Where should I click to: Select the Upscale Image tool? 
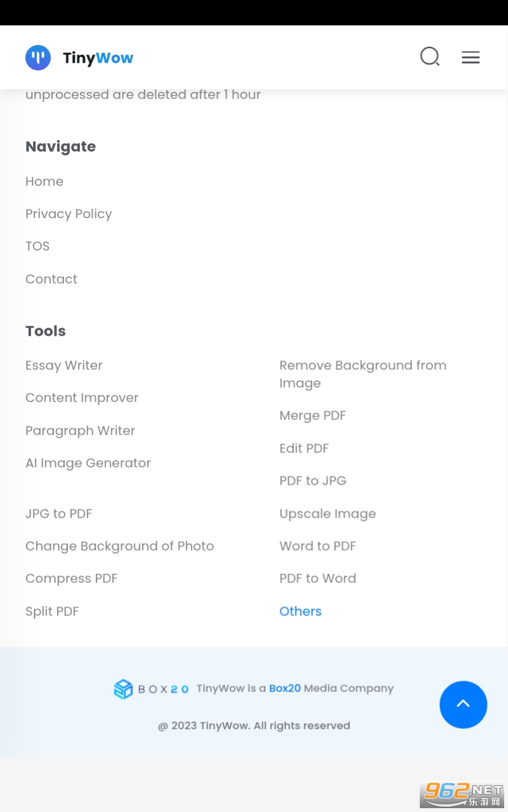pos(328,514)
